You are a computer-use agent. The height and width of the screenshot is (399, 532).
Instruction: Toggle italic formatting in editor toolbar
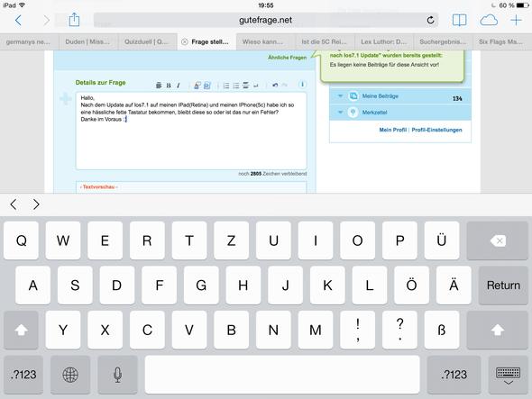(179, 86)
